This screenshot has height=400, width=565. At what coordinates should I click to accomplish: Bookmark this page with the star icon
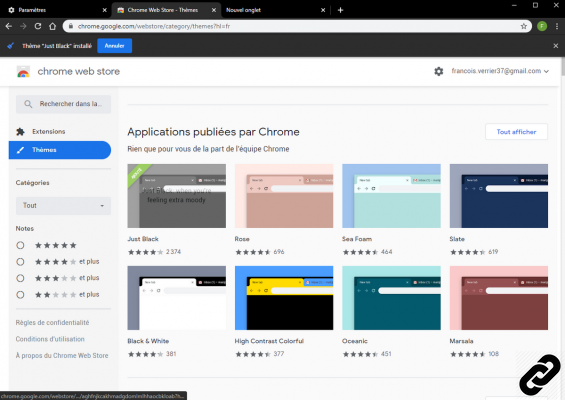tap(524, 26)
